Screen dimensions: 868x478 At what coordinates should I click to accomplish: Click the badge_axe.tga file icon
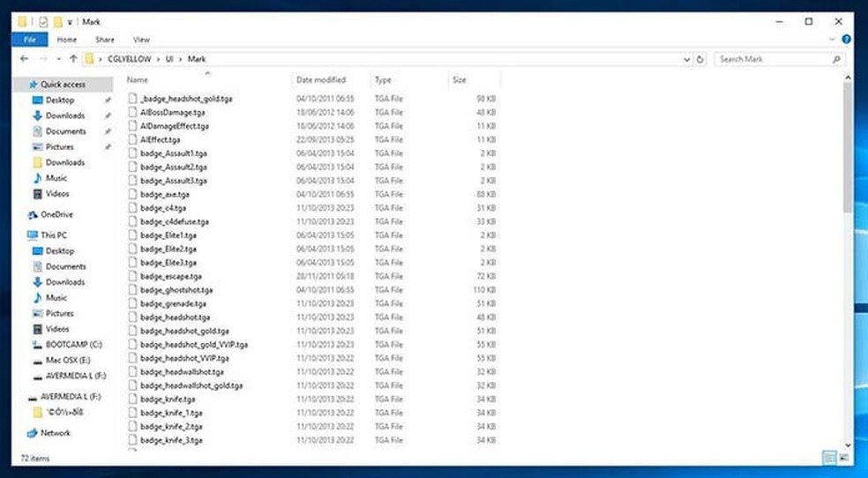click(x=131, y=194)
